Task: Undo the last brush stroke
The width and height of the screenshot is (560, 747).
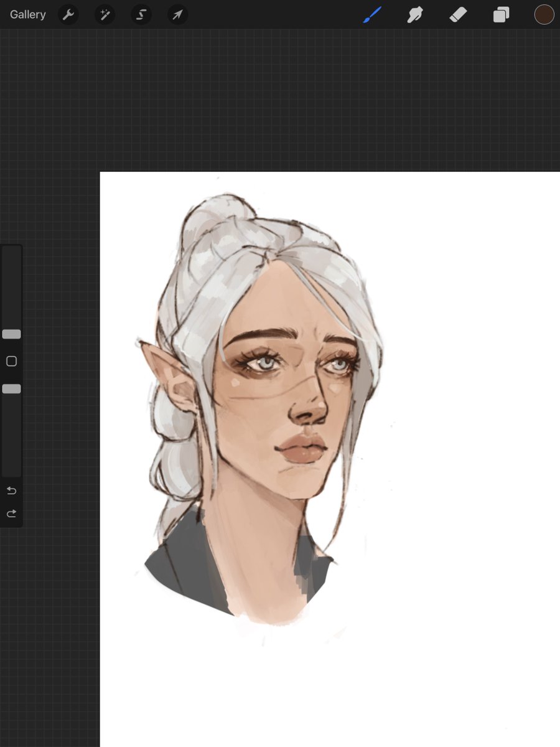Action: [x=11, y=490]
